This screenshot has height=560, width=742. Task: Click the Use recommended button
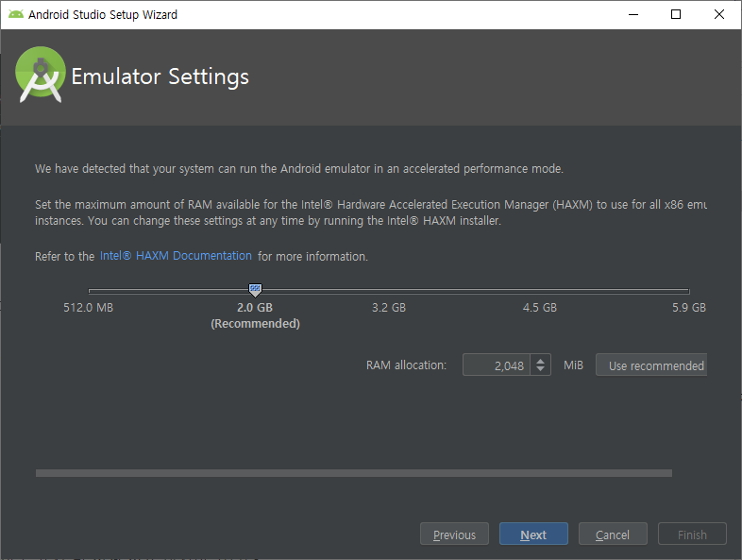651,365
